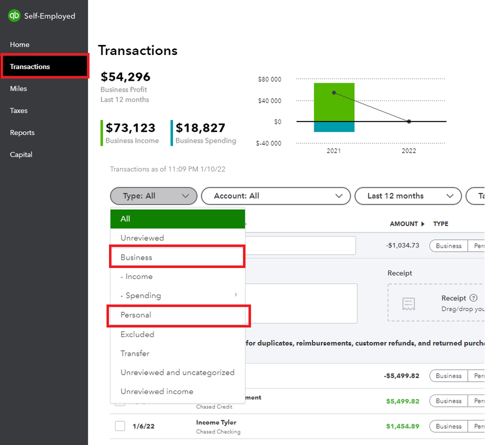Image resolution: width=504 pixels, height=445 pixels.
Task: Click the sort arrow beside AMOUNT
Action: 423,224
